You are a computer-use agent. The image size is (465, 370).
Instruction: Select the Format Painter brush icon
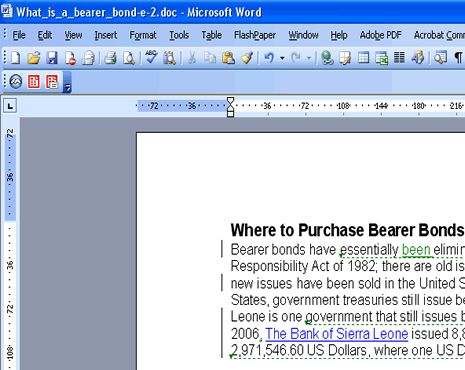coord(247,58)
